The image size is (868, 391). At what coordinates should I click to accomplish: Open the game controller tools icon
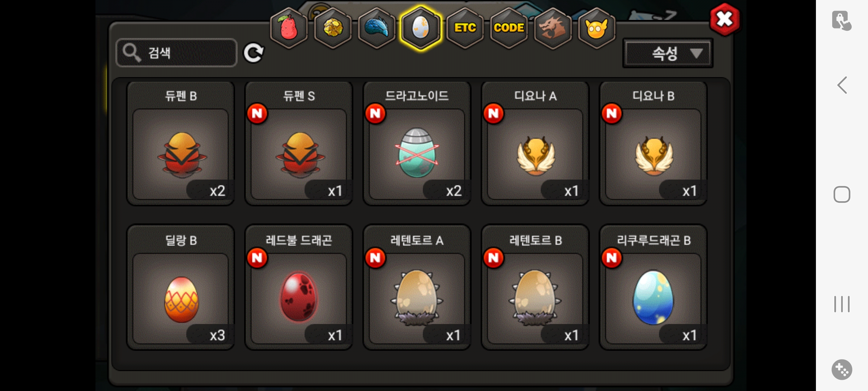point(842,370)
